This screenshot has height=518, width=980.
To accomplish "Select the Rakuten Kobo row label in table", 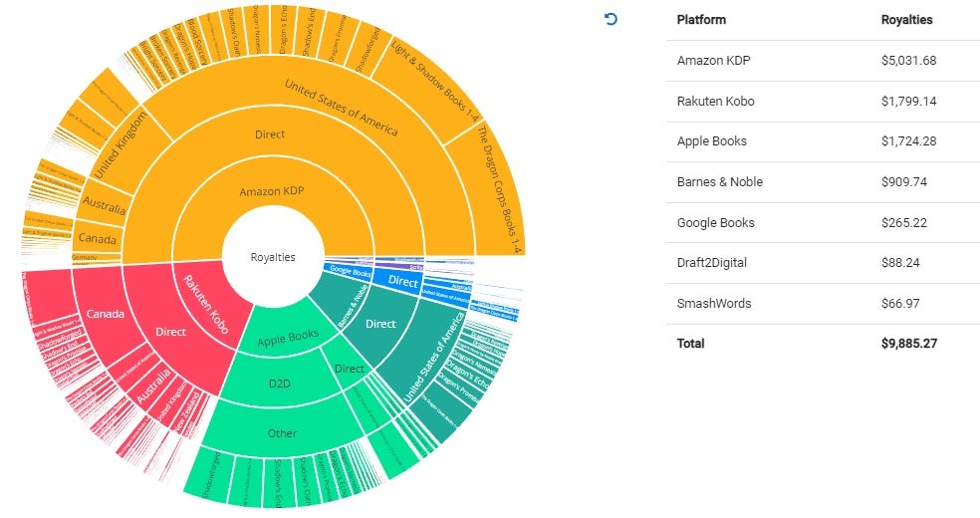I will pos(716,102).
